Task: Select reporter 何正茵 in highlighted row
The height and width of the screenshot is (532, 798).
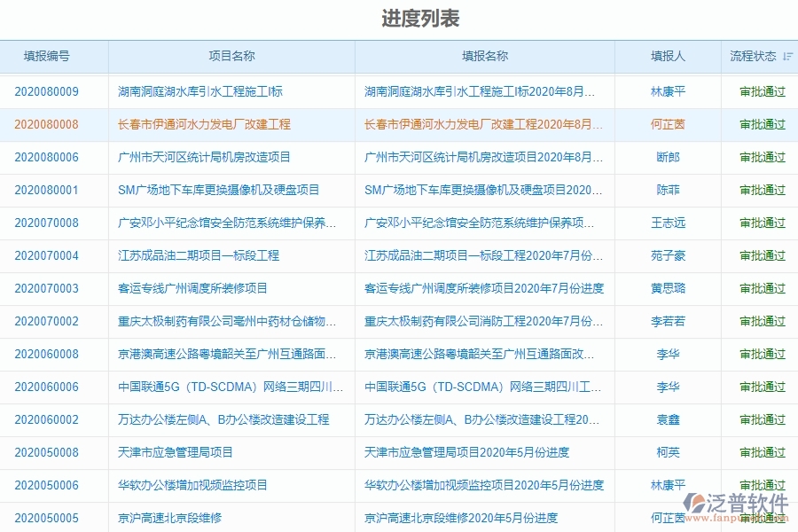Action: coord(668,124)
